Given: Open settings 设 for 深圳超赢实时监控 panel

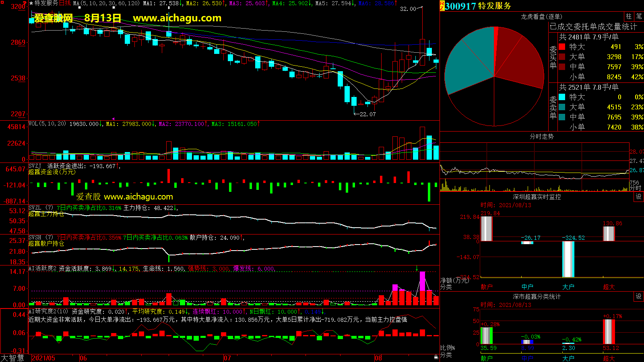Looking at the screenshot, I should (x=639, y=197).
